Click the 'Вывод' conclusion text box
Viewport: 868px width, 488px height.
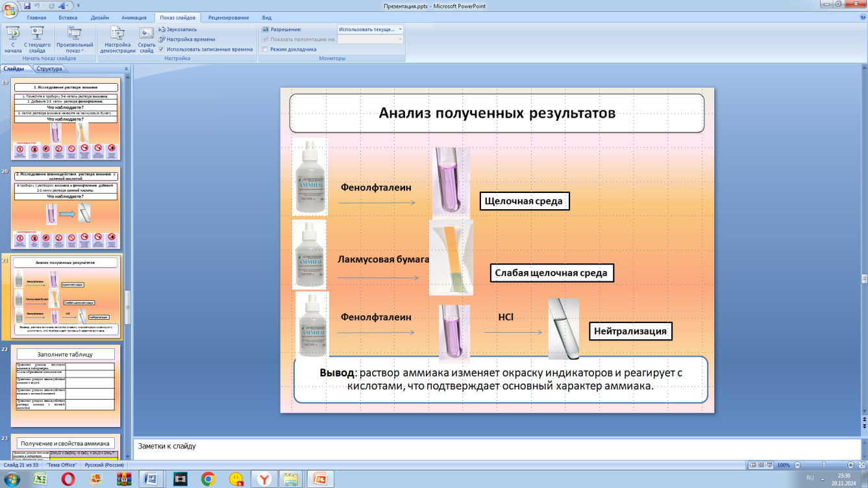click(501, 379)
